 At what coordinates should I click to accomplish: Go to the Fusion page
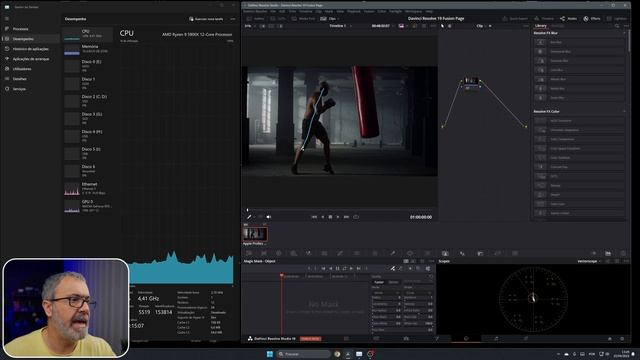[x=436, y=338]
